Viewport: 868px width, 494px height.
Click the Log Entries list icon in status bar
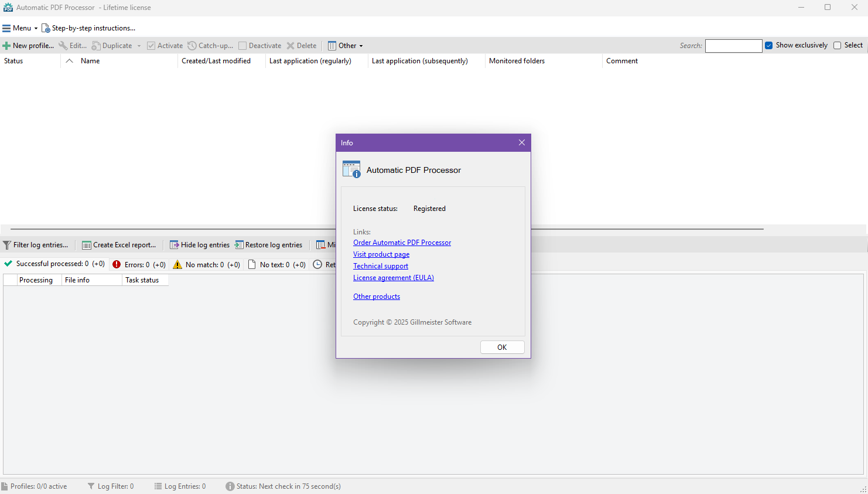[158, 486]
